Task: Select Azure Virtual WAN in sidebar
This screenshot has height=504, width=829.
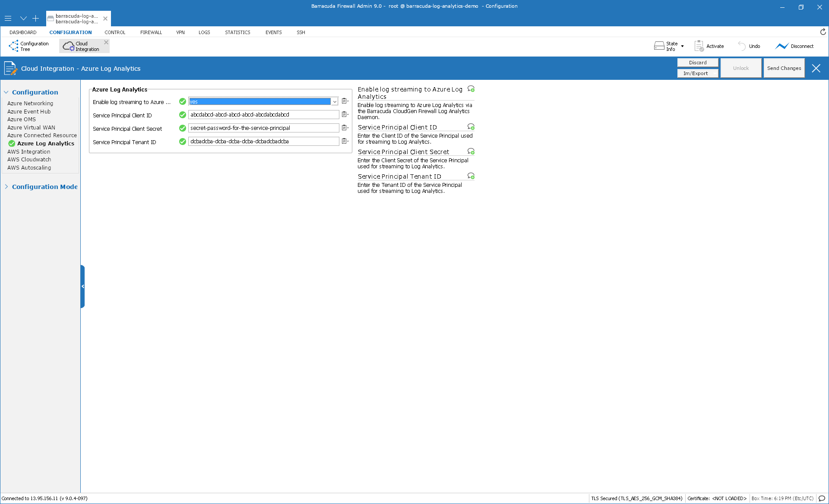Action: 31,128
